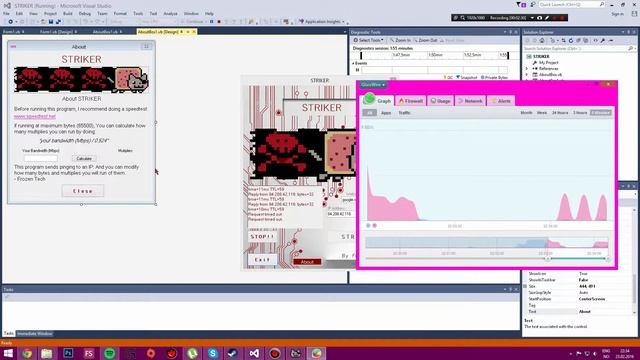Click the Search Solution Explorer field
The width and height of the screenshot is (640, 360).
(579, 48)
